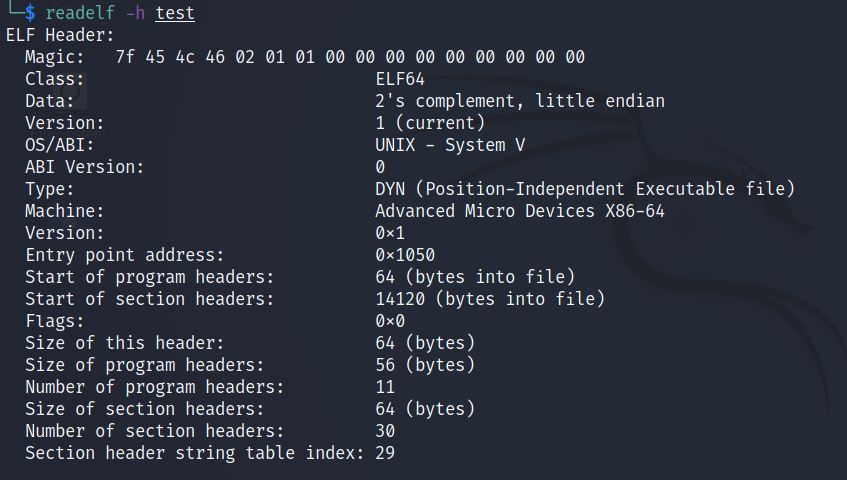The width and height of the screenshot is (847, 480).
Task: Click the "Section header string table index:" label
Action: point(194,453)
